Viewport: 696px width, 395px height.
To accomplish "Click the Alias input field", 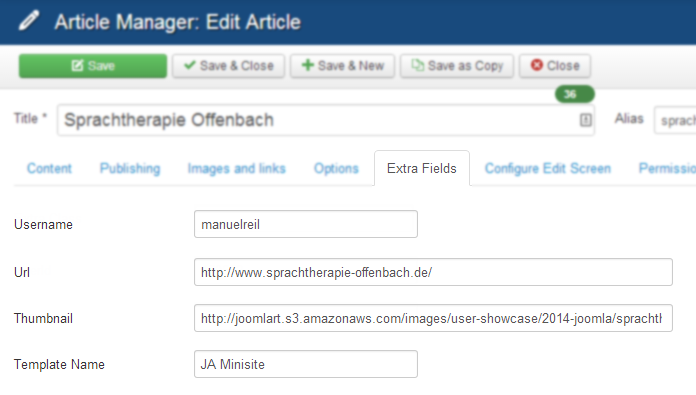I will click(675, 120).
